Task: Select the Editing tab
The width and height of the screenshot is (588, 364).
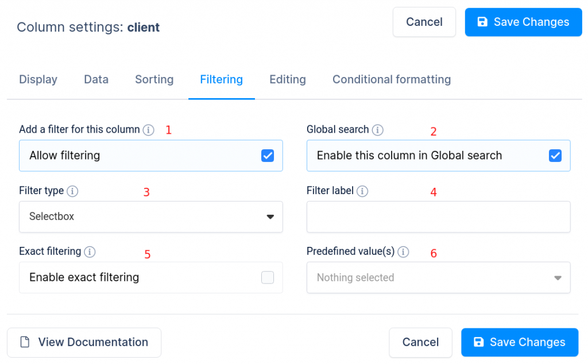Action: pos(288,80)
